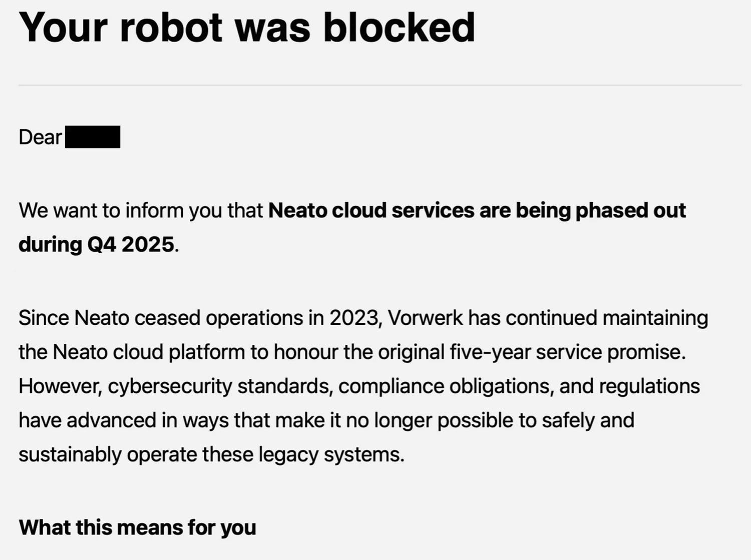Click the "Dear" greeting text

point(40,137)
